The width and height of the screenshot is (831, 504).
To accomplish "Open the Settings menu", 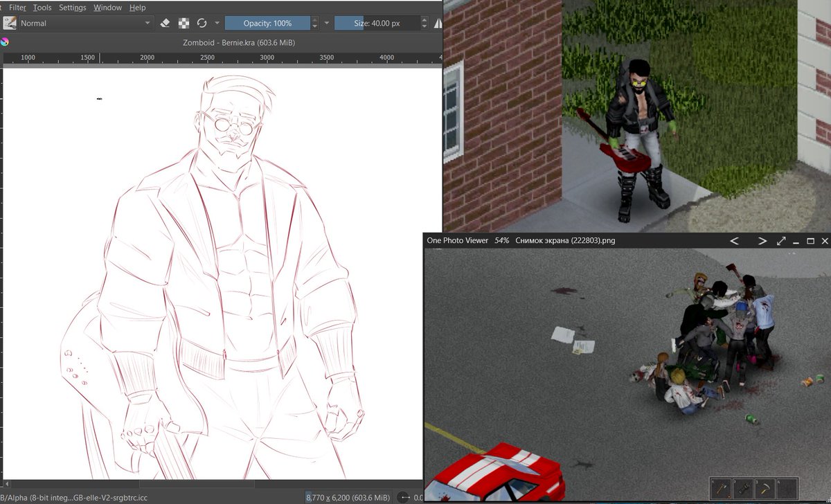I will coord(73,8).
